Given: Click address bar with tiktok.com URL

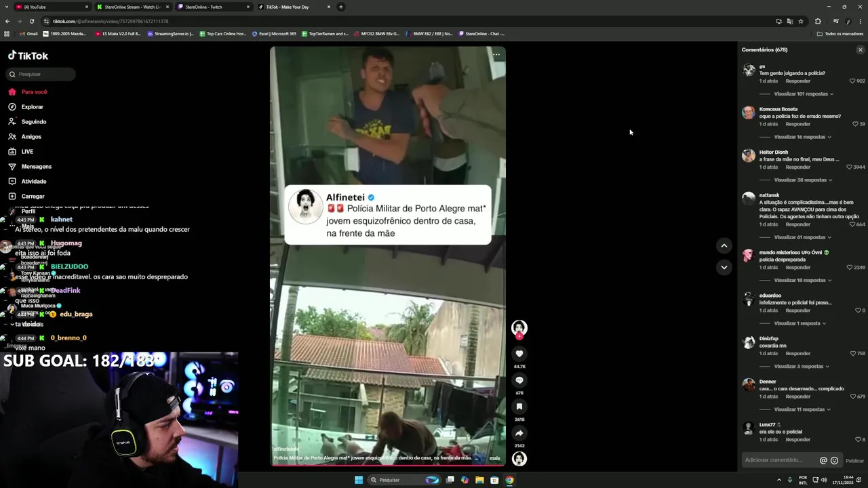Looking at the screenshot, I should click(x=407, y=21).
